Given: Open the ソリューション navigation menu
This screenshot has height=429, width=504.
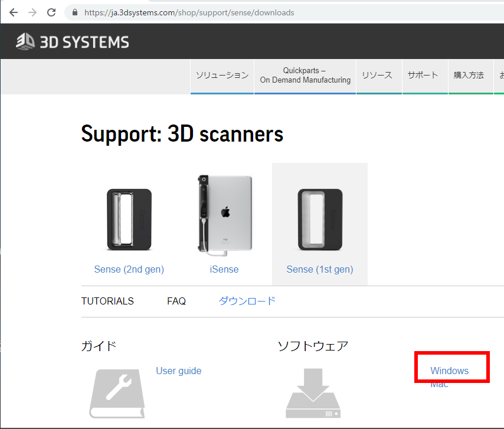Looking at the screenshot, I should (x=222, y=76).
